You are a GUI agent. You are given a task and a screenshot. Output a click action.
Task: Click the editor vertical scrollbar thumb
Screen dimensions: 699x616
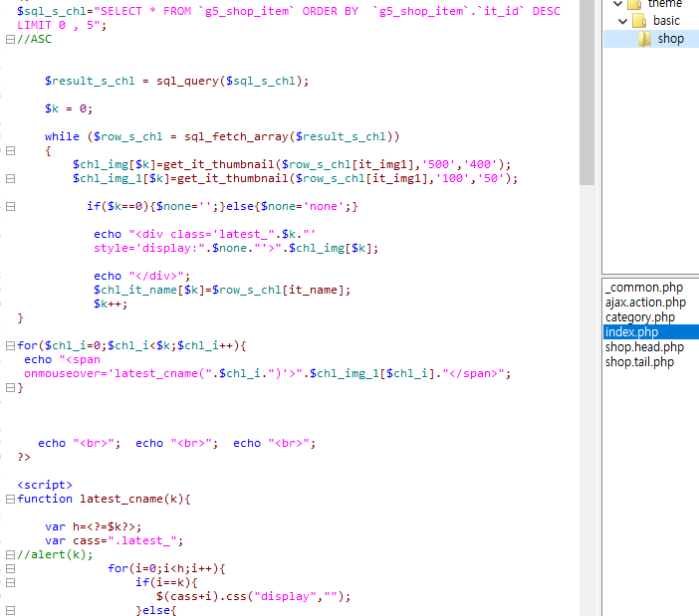point(587,95)
